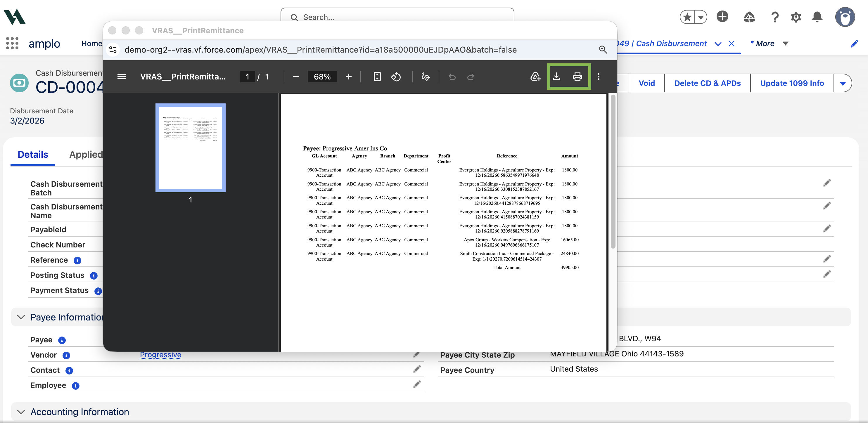Click Update 1099 Info button
The width and height of the screenshot is (868, 423).
pos(792,83)
